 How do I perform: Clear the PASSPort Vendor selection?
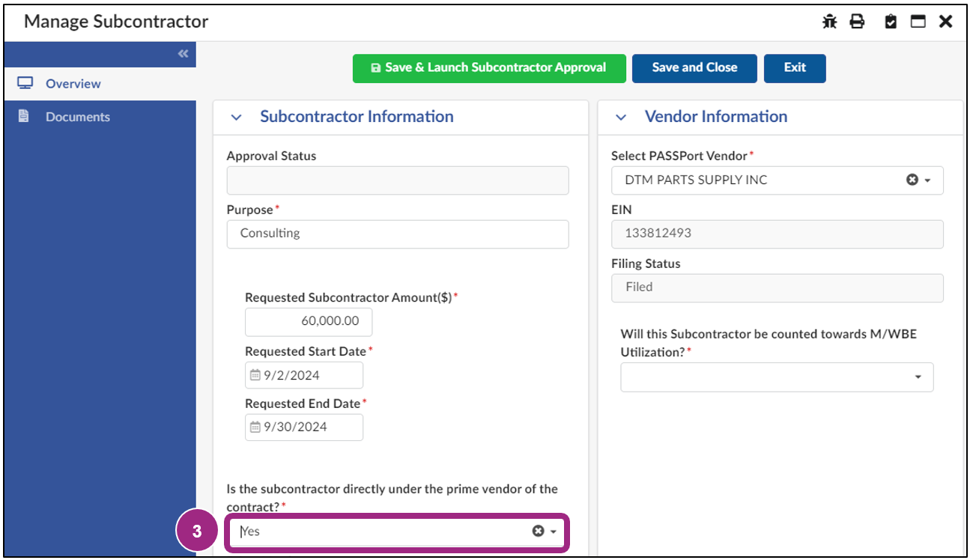pos(912,180)
